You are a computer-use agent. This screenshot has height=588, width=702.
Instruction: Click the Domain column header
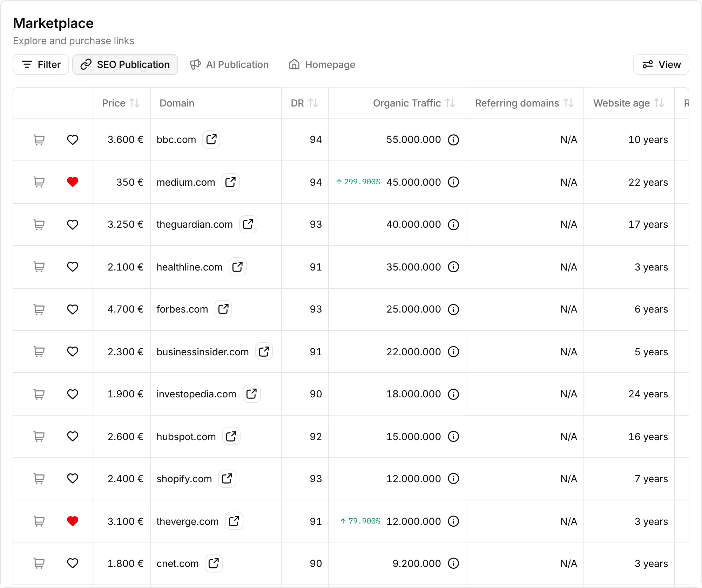(177, 103)
